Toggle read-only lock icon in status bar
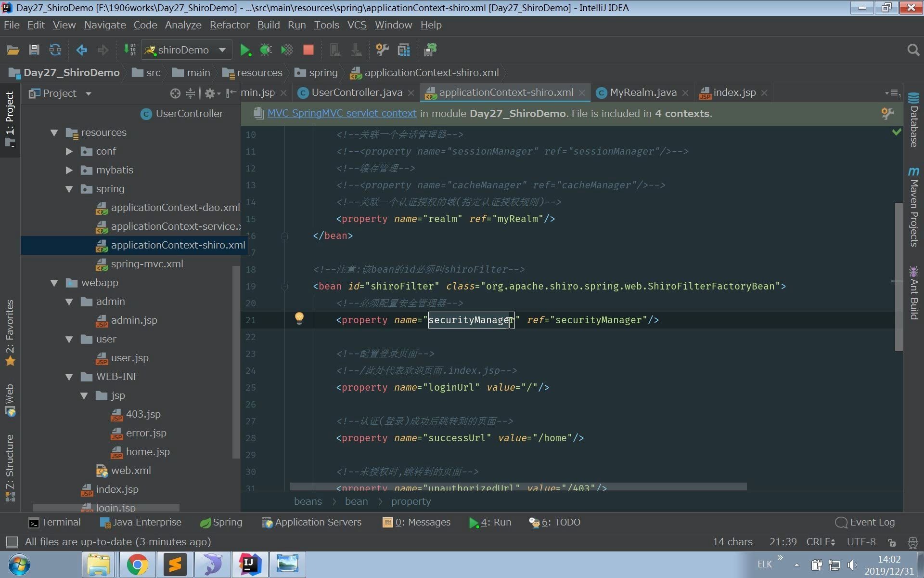This screenshot has width=924, height=578. [892, 542]
